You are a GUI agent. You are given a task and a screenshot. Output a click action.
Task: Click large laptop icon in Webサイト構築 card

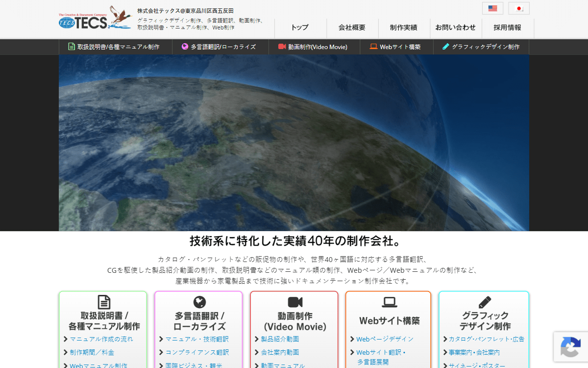point(390,302)
